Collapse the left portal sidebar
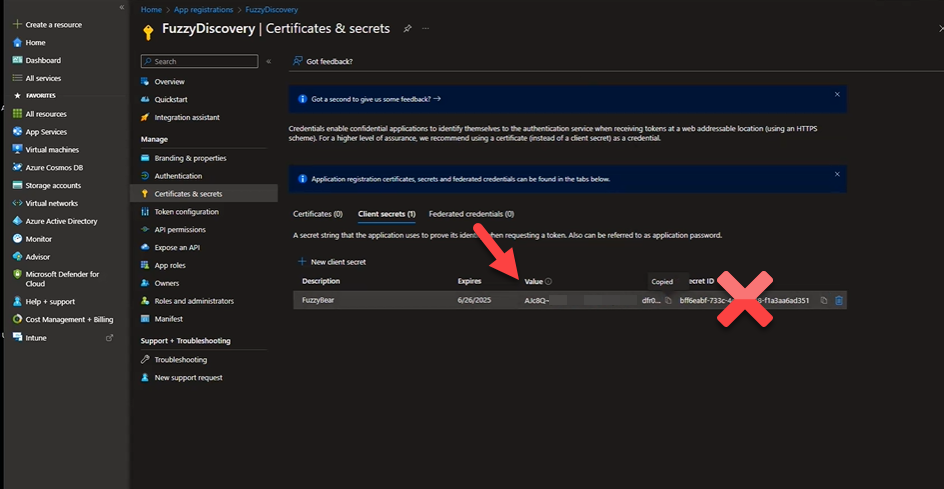 point(121,7)
